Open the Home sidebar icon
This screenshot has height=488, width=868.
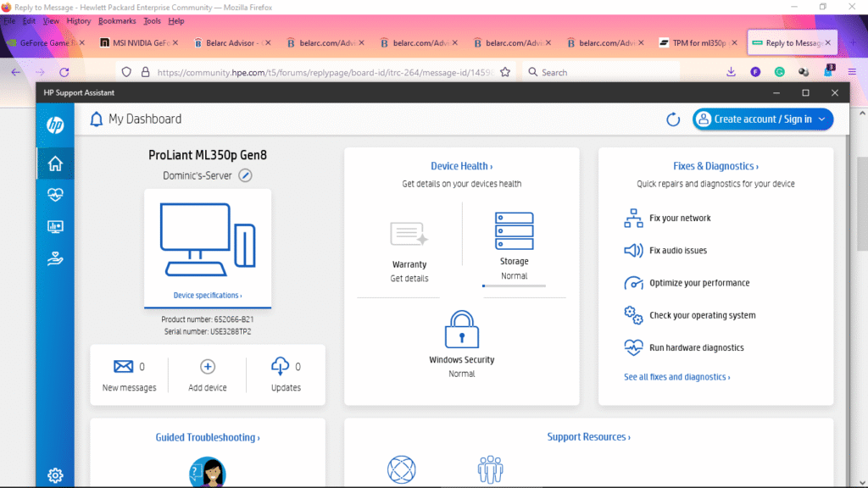pos(55,164)
